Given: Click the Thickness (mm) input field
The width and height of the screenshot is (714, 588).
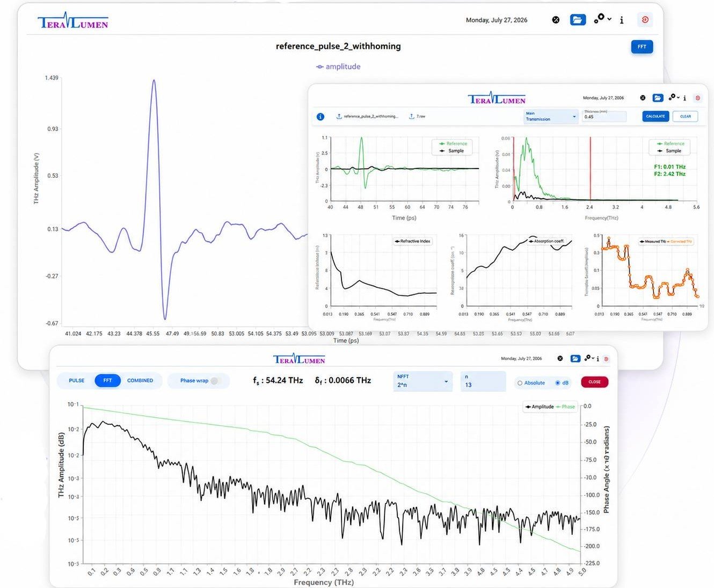Looking at the screenshot, I should point(604,116).
